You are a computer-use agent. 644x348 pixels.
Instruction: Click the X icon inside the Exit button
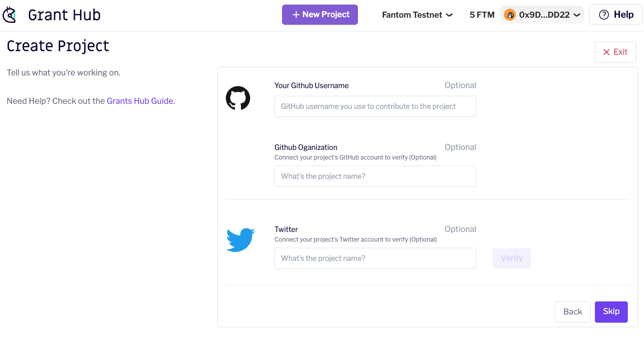[x=607, y=52]
